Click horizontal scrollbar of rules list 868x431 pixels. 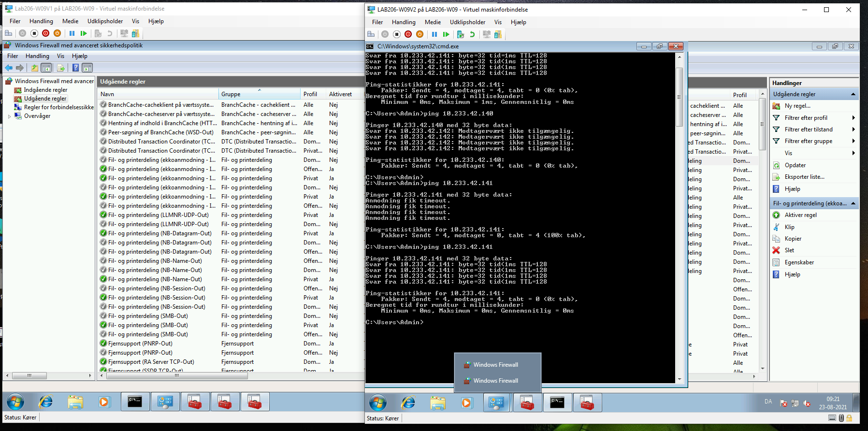[x=176, y=375]
